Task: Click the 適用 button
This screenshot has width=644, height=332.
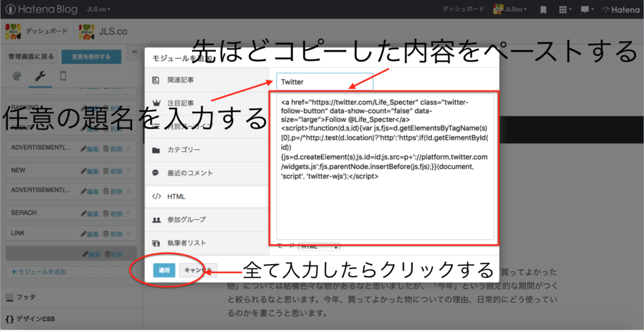Action: coord(164,270)
